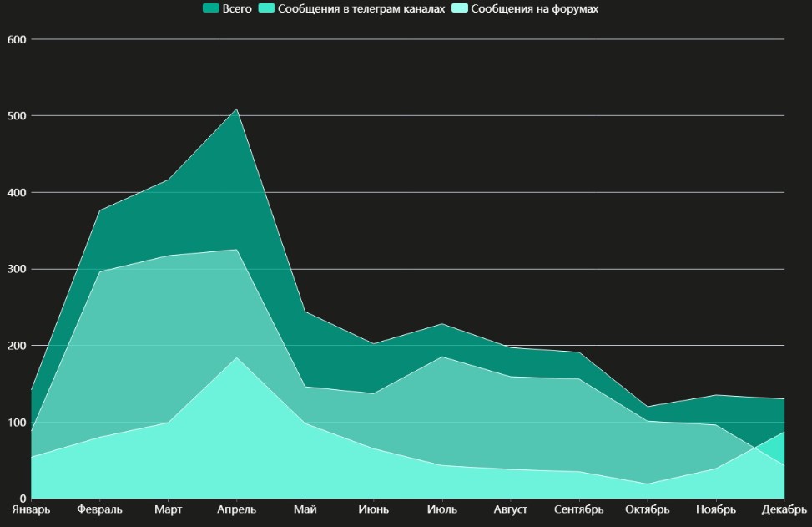Click the Декабрь axis label

click(784, 509)
